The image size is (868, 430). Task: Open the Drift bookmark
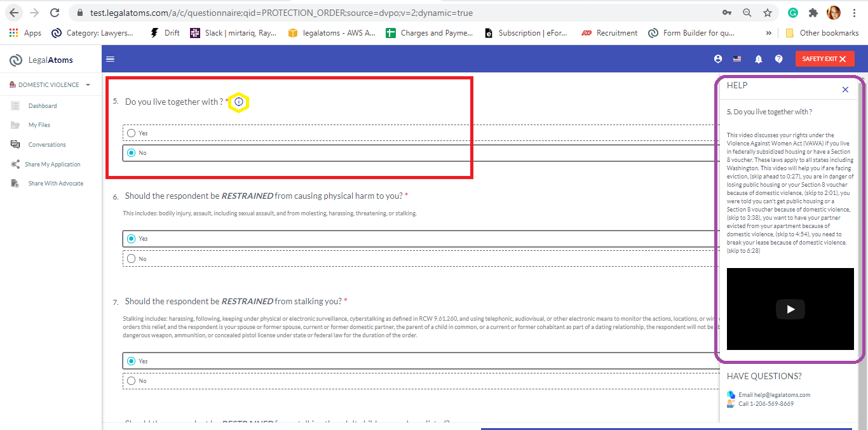165,33
